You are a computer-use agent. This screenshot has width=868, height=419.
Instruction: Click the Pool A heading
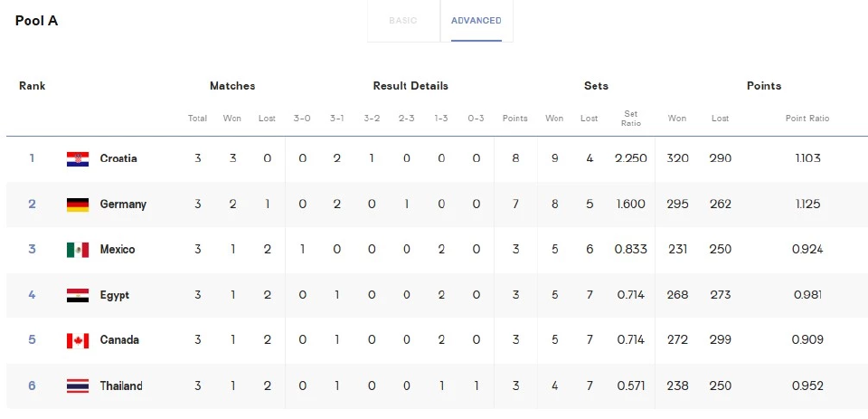[36, 21]
